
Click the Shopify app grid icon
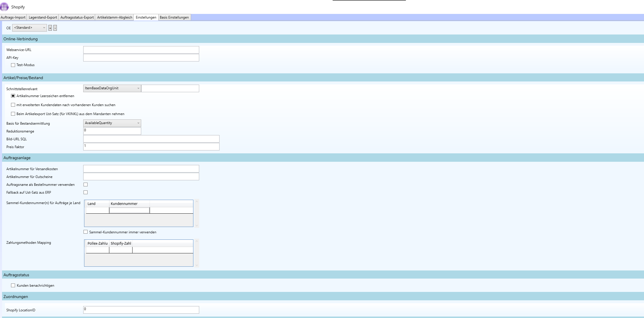tap(4, 6)
